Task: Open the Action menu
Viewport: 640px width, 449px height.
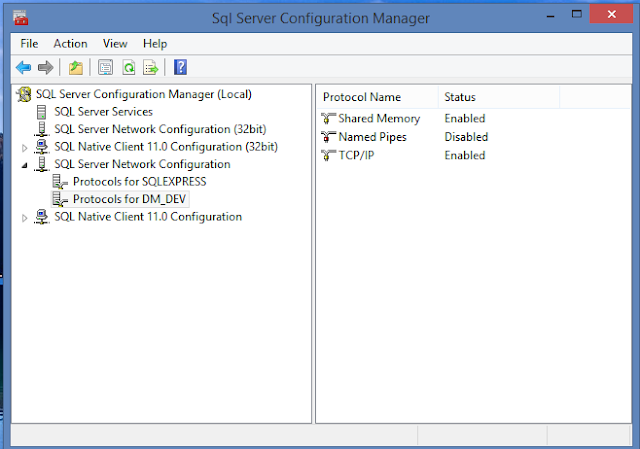Action: click(x=70, y=44)
